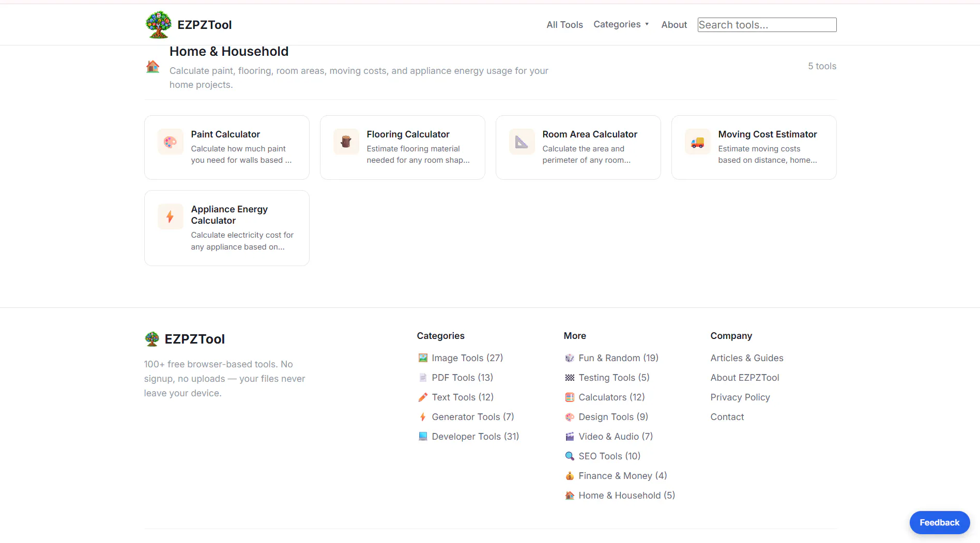Click the EZPZTool tree logo in header
The width and height of the screenshot is (980, 543).
(158, 24)
